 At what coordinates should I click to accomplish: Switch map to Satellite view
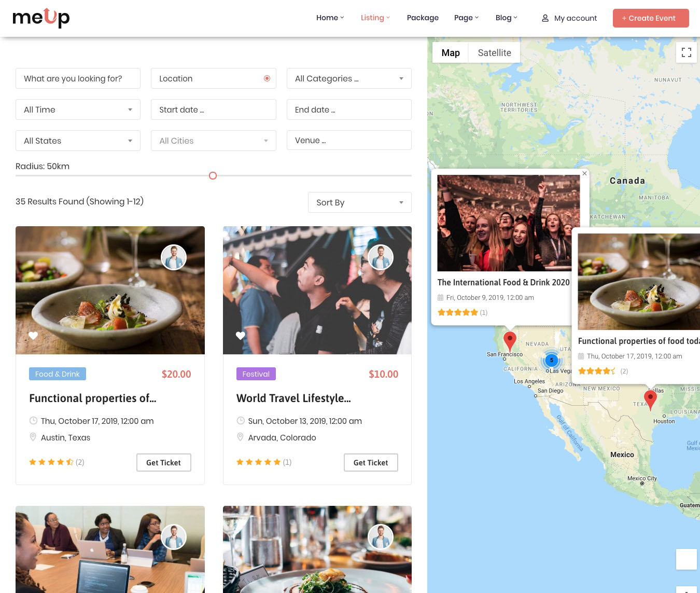coord(494,52)
